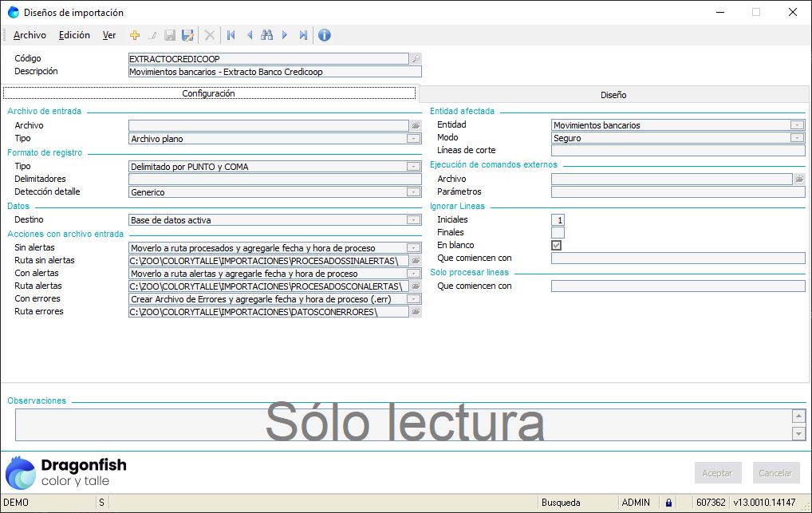Open search with binoculars icon
Screen dimensions: 812x513
tap(267, 35)
